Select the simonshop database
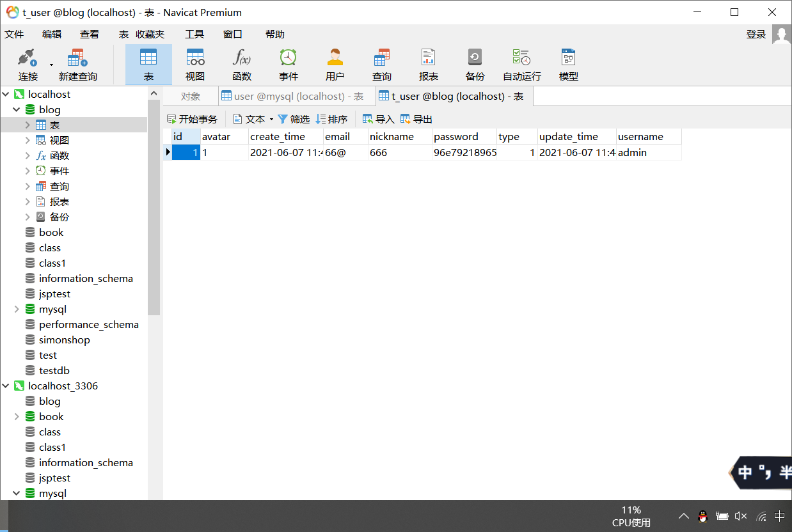The image size is (792, 532). click(x=64, y=340)
